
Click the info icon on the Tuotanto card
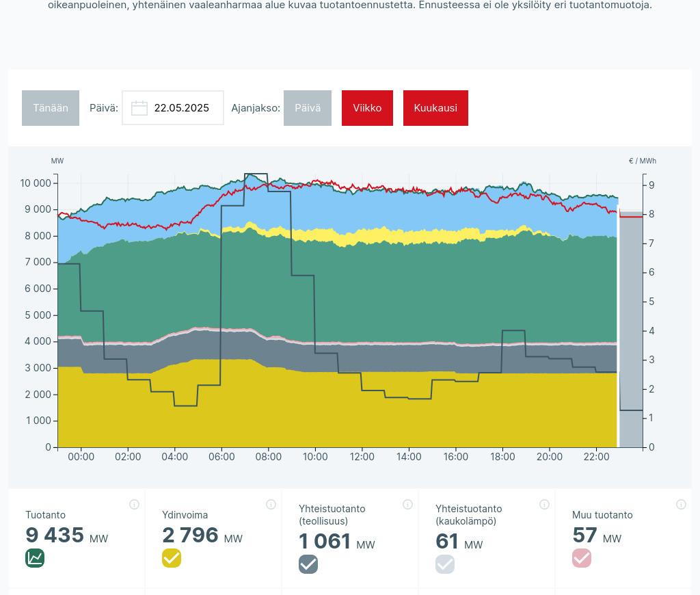click(x=134, y=505)
